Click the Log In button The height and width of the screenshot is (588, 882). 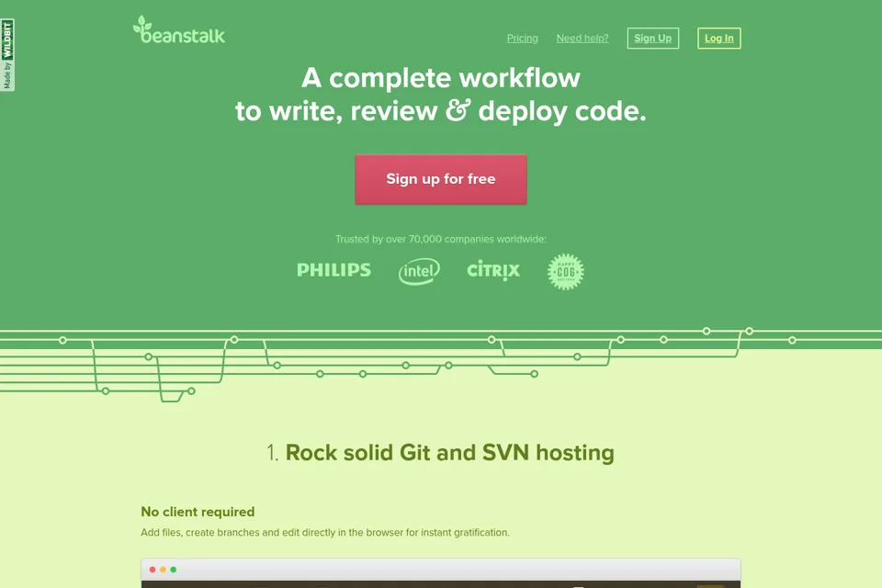pos(718,39)
